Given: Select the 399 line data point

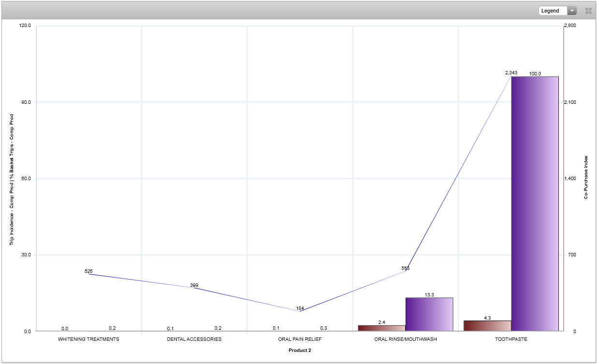Looking at the screenshot, I should click(x=194, y=288).
